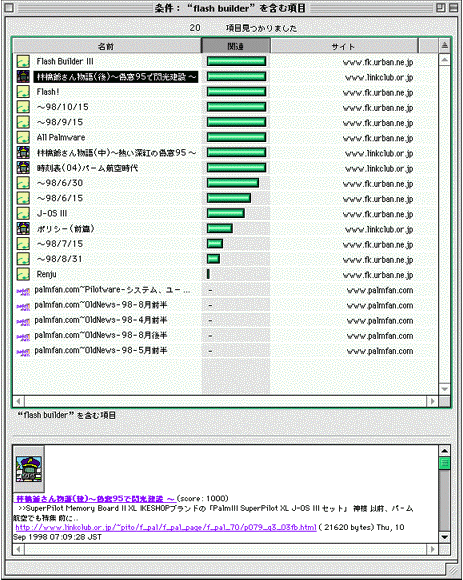Click the icon beside ~98/10/15
The image size is (463, 580).
pos(23,107)
